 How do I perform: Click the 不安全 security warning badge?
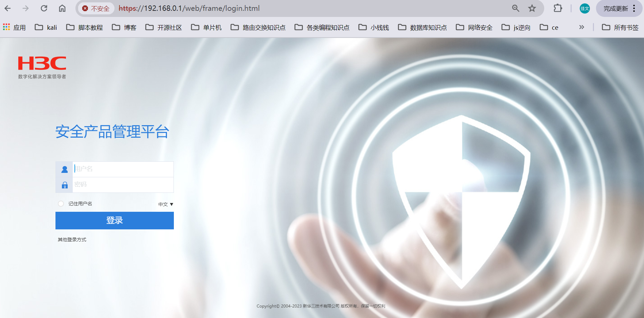(x=96, y=8)
